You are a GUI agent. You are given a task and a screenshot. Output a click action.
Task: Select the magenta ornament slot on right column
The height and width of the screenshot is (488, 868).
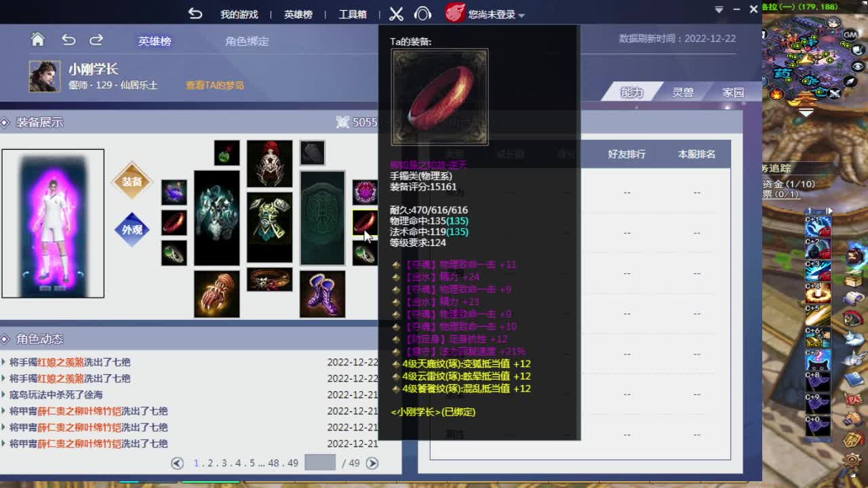click(x=365, y=192)
